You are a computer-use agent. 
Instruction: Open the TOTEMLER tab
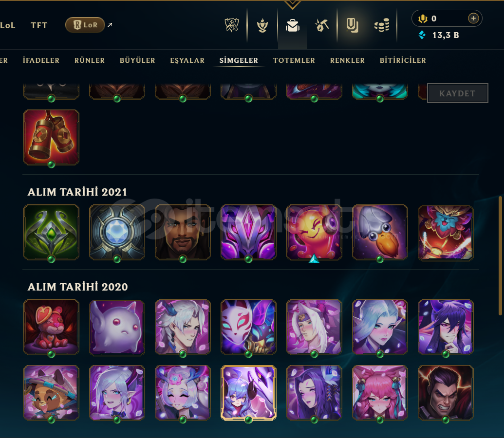coord(294,60)
